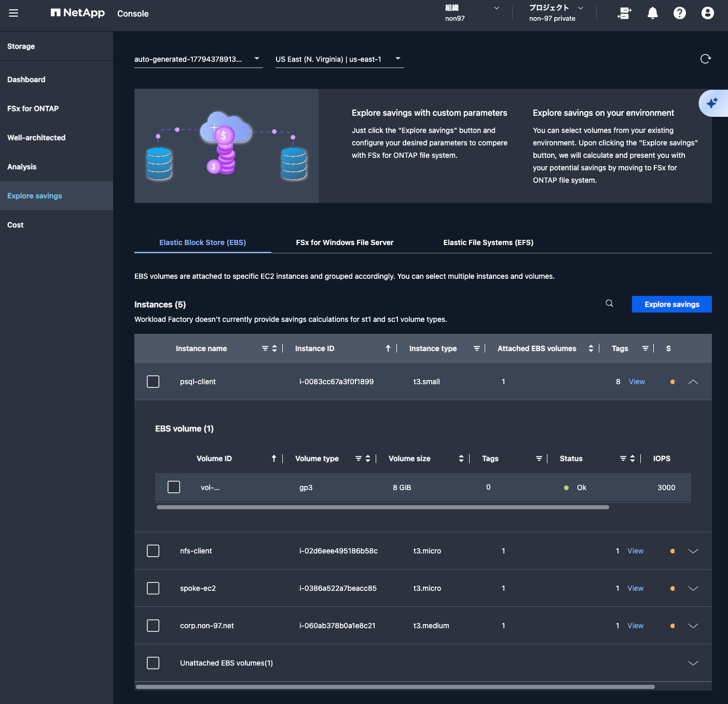Open Well-architected in the sidebar
Viewport: 728px width, 704px height.
tap(57, 138)
